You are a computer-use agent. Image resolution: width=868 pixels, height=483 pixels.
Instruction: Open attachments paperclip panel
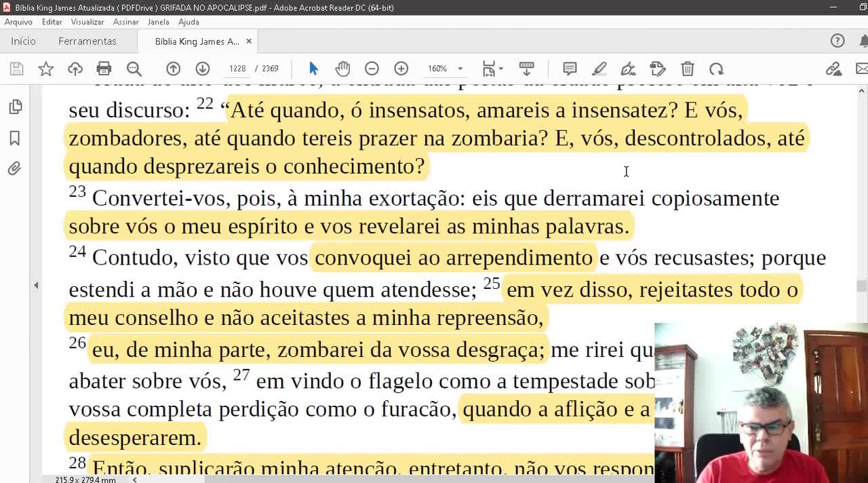(x=14, y=168)
